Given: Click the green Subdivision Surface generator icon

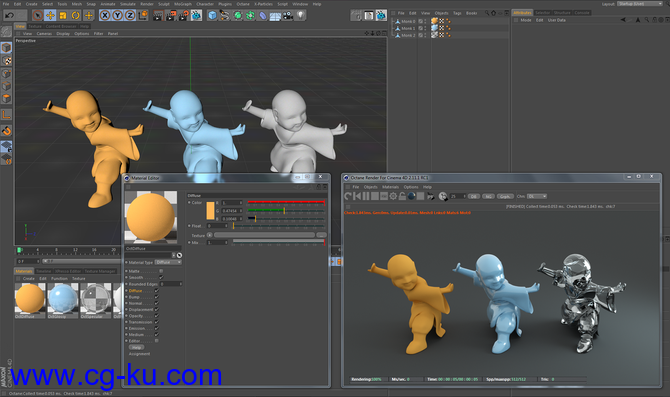Looking at the screenshot, I should coord(238,15).
